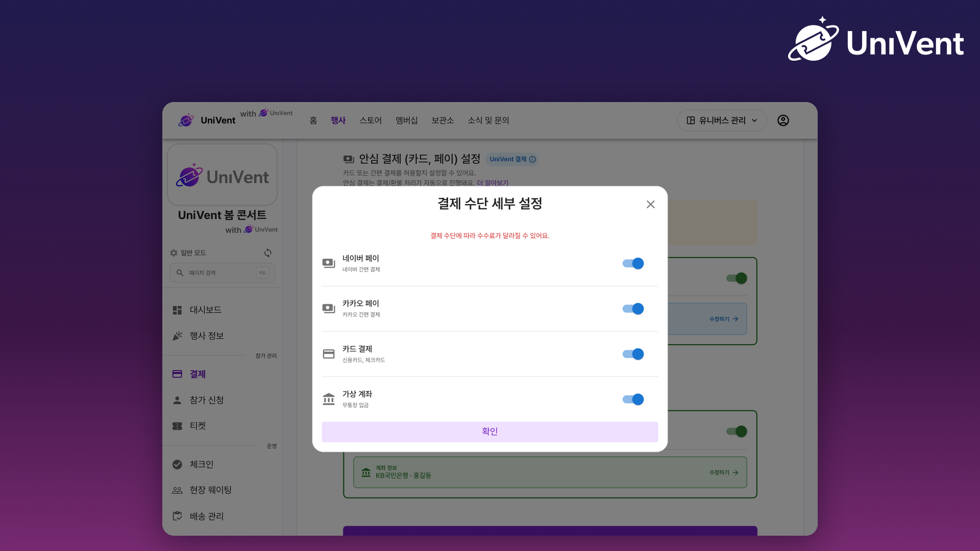Click the 일반 모드 gear icon
The width and height of the screenshot is (980, 551).
click(x=174, y=253)
